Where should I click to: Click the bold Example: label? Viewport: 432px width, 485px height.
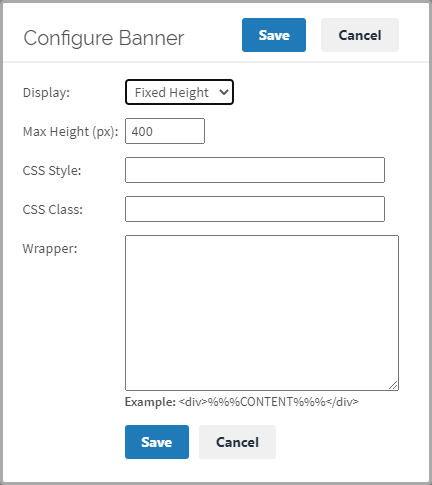coord(150,402)
